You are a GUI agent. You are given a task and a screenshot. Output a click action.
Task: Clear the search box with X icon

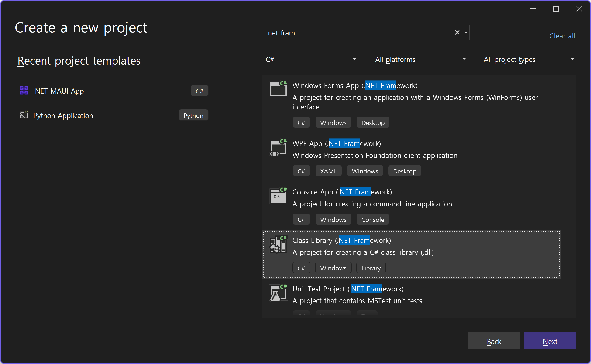[457, 33]
